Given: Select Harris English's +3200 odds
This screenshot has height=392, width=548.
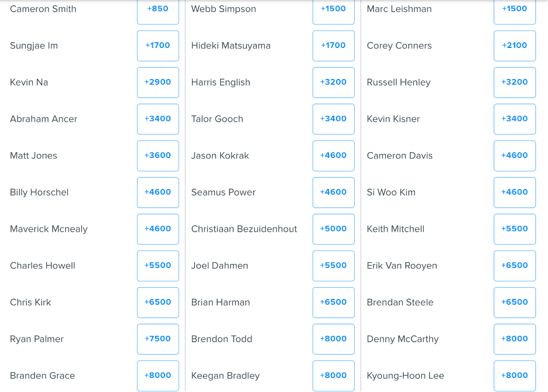Looking at the screenshot, I should tap(334, 82).
